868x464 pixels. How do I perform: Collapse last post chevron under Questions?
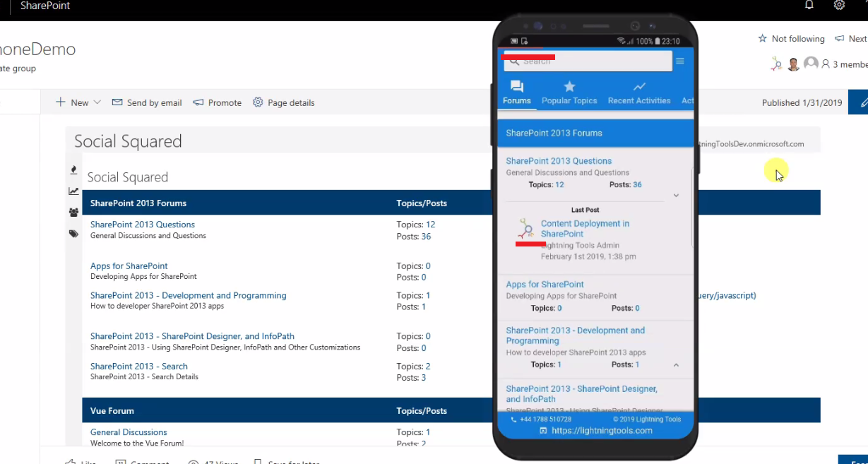676,196
